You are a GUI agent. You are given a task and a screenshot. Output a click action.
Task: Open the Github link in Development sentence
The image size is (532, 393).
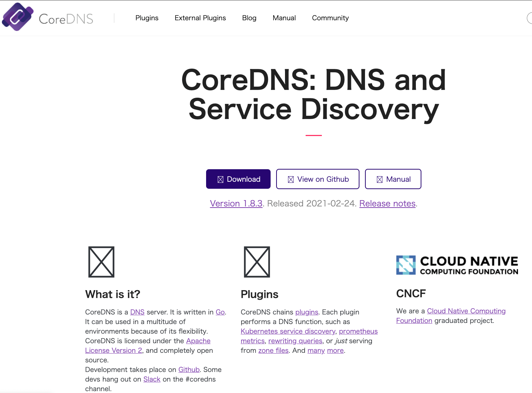point(189,369)
